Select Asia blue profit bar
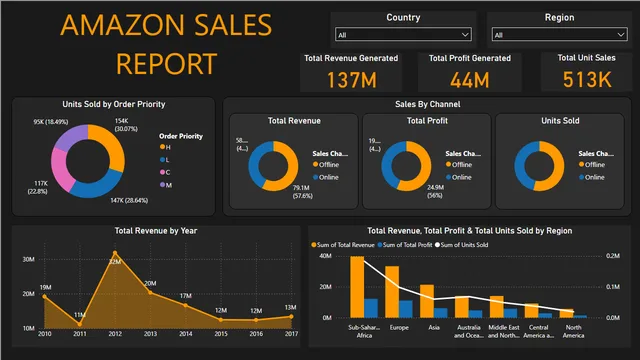This screenshot has height=360, width=640. pyautogui.click(x=441, y=313)
